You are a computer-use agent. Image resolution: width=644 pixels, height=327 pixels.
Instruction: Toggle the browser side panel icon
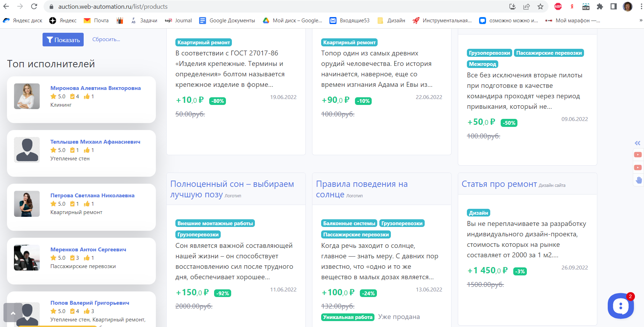click(x=614, y=7)
